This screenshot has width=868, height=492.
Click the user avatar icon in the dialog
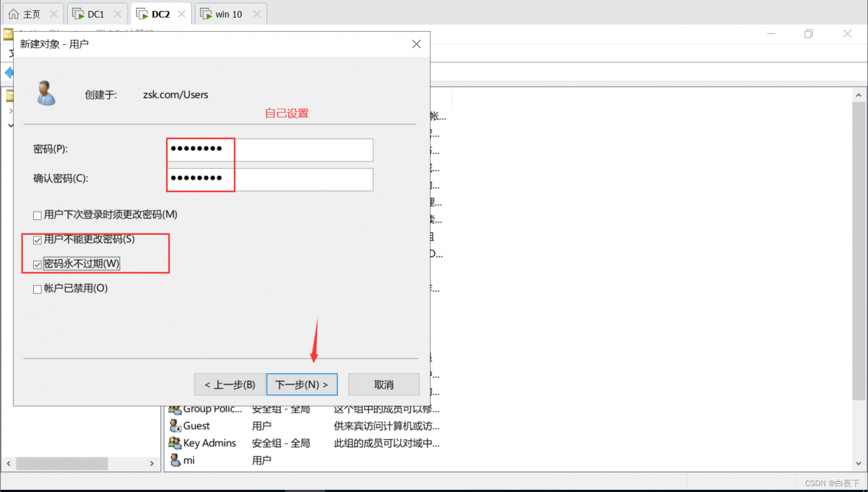(x=45, y=93)
